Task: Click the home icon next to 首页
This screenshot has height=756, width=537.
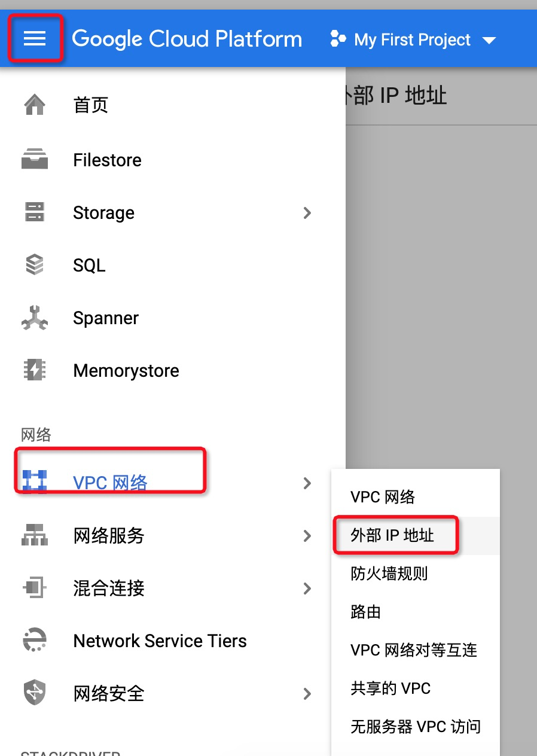Action: coord(35,105)
